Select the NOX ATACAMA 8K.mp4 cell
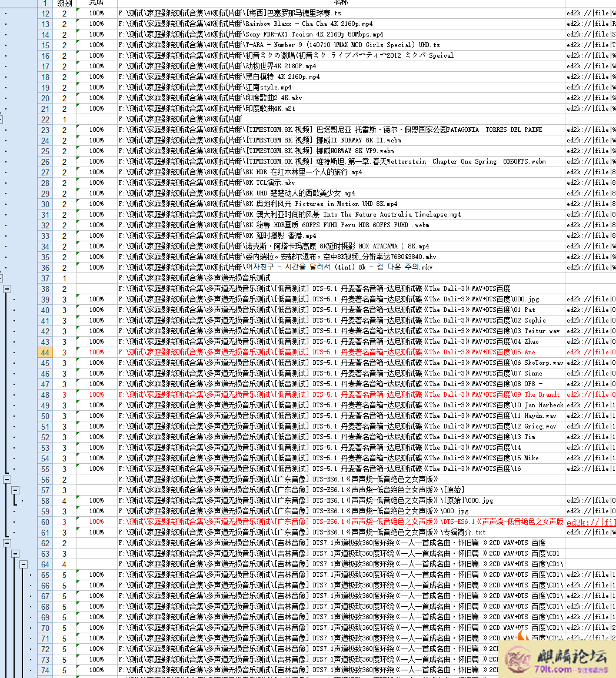Viewport: 616px width, 678px height. (x=341, y=247)
